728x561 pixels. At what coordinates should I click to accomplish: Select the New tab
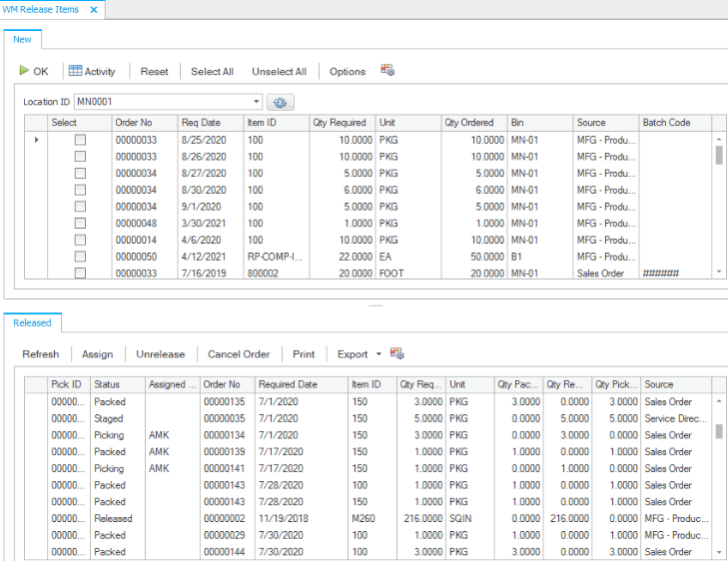pos(22,40)
